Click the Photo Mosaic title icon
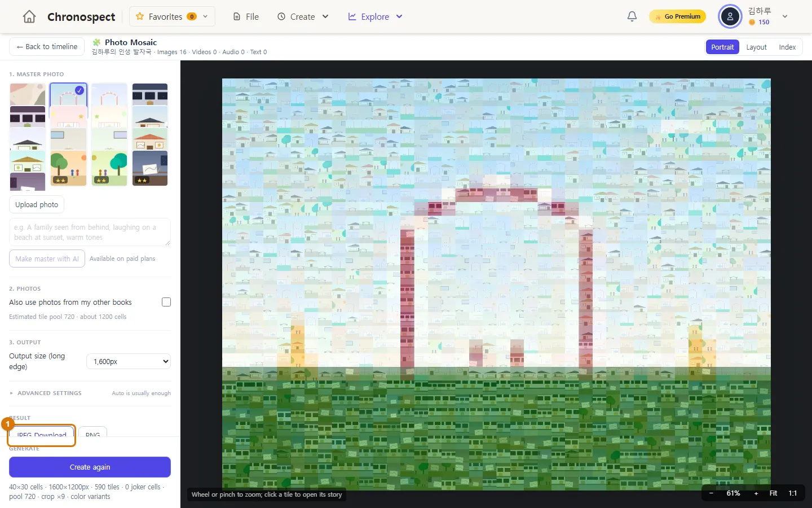 point(96,42)
